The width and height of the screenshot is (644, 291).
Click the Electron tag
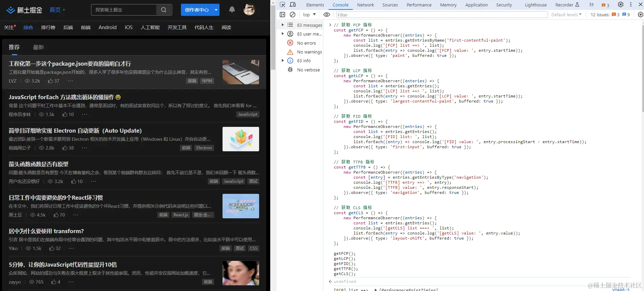point(204,148)
